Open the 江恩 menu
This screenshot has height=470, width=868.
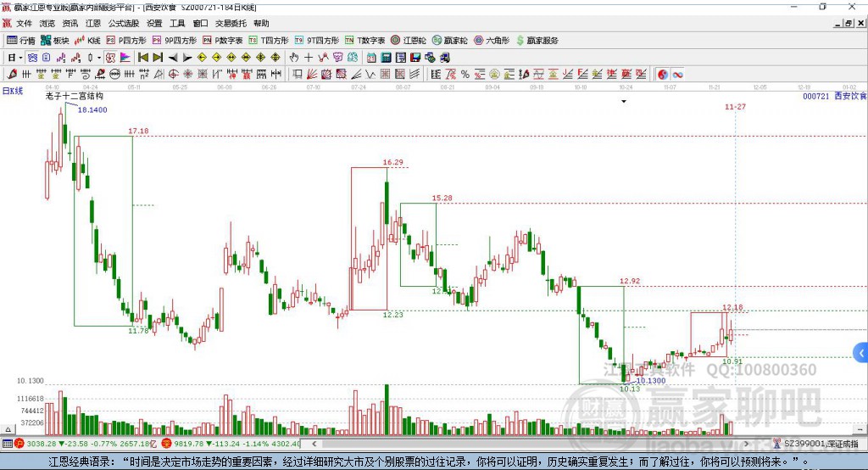point(93,23)
